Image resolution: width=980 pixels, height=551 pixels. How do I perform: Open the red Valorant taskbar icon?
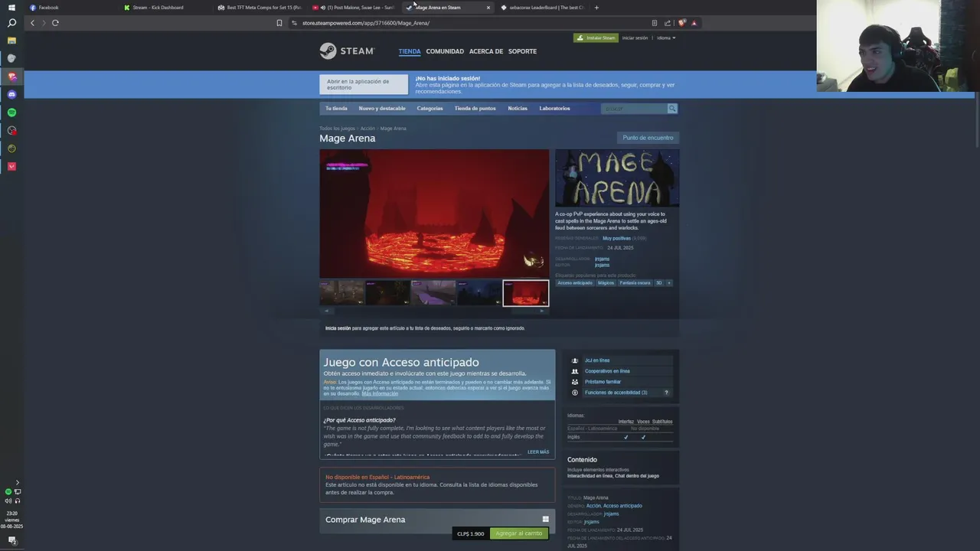point(11,166)
